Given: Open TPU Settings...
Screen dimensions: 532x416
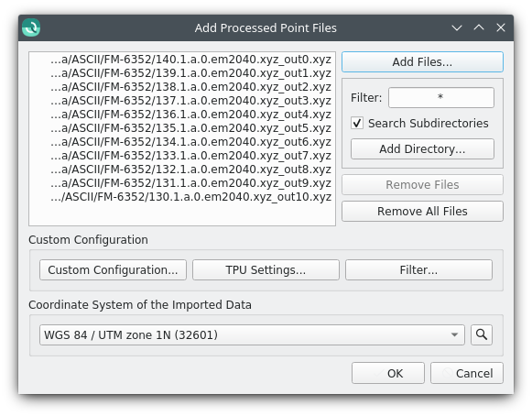Looking at the screenshot, I should (x=266, y=270).
